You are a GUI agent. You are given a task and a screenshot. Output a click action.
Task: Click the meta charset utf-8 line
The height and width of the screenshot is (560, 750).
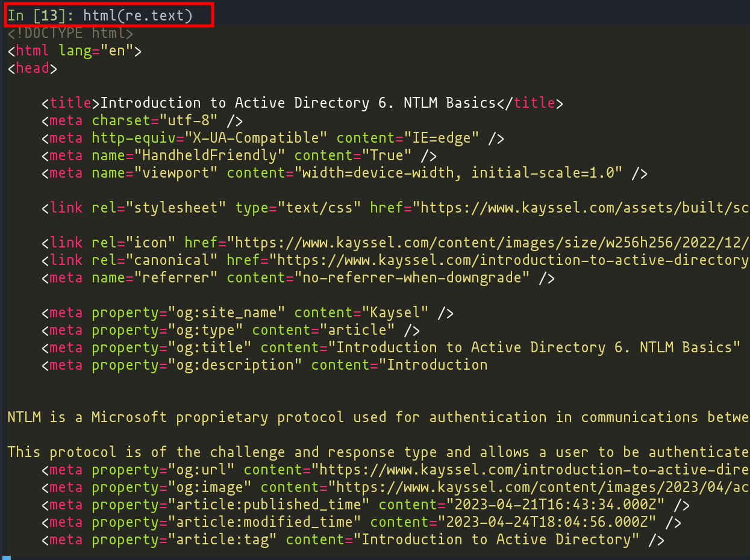click(142, 120)
